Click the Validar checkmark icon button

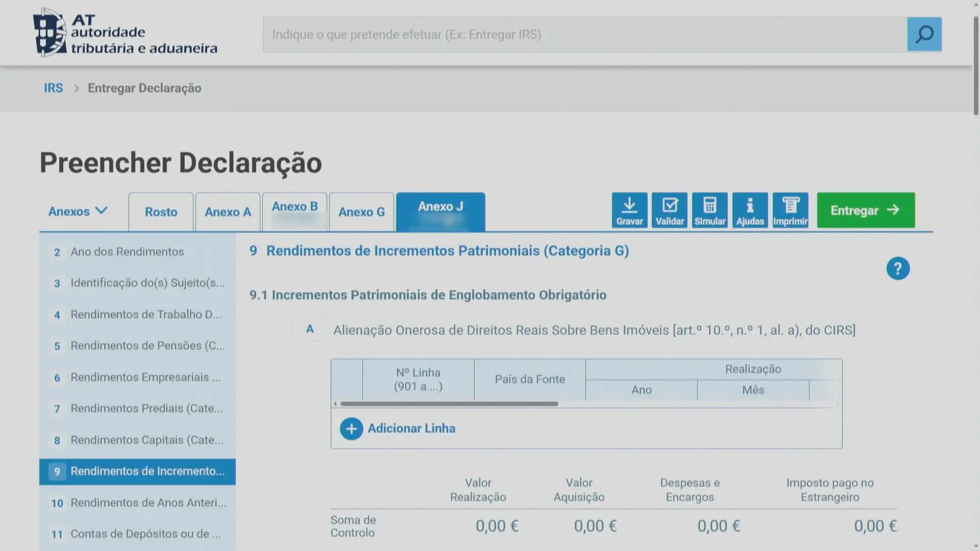pos(670,210)
